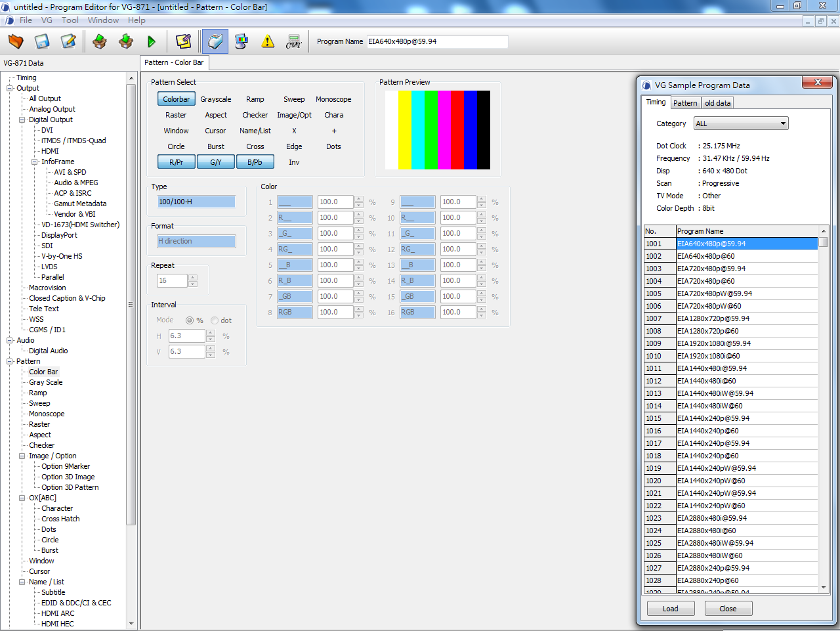Open the File menu

pyautogui.click(x=26, y=20)
